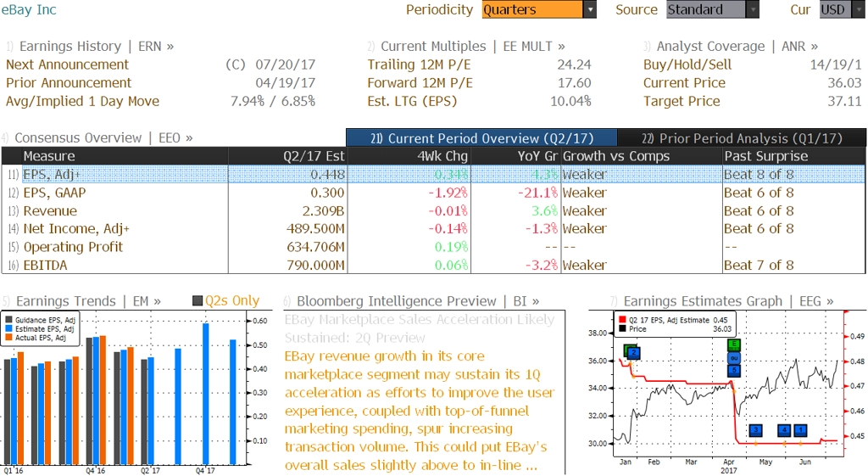Screen dimensions: 868x476
Task: Click the rounded blue GU guidance marker
Action: click(733, 358)
